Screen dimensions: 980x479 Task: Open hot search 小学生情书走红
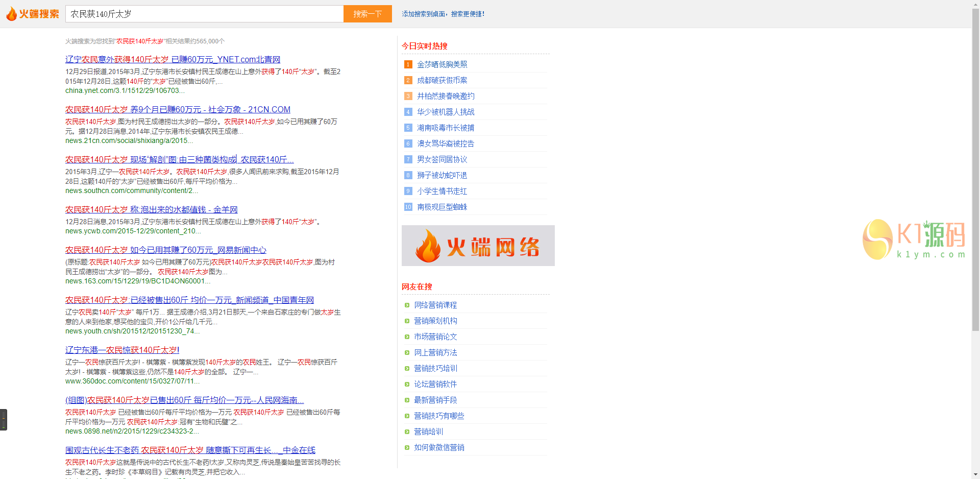[442, 191]
